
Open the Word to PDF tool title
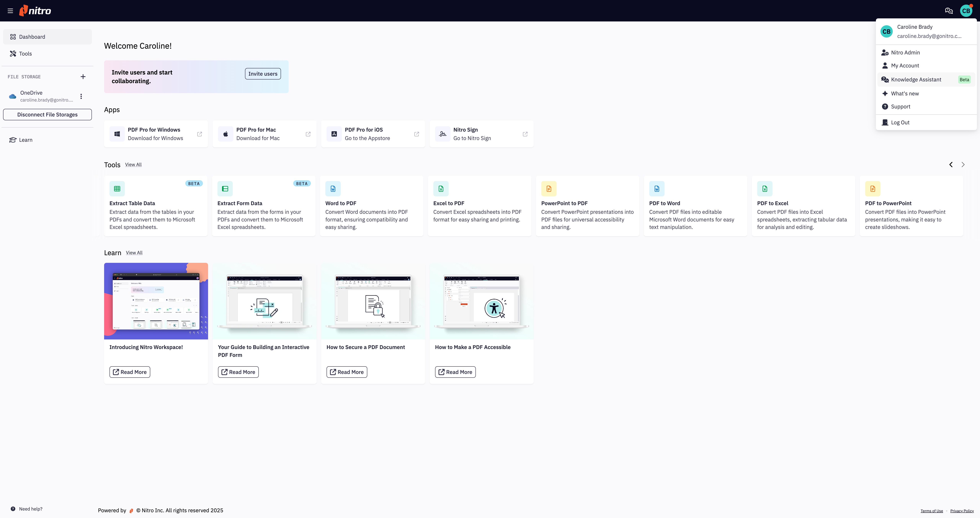tap(341, 203)
